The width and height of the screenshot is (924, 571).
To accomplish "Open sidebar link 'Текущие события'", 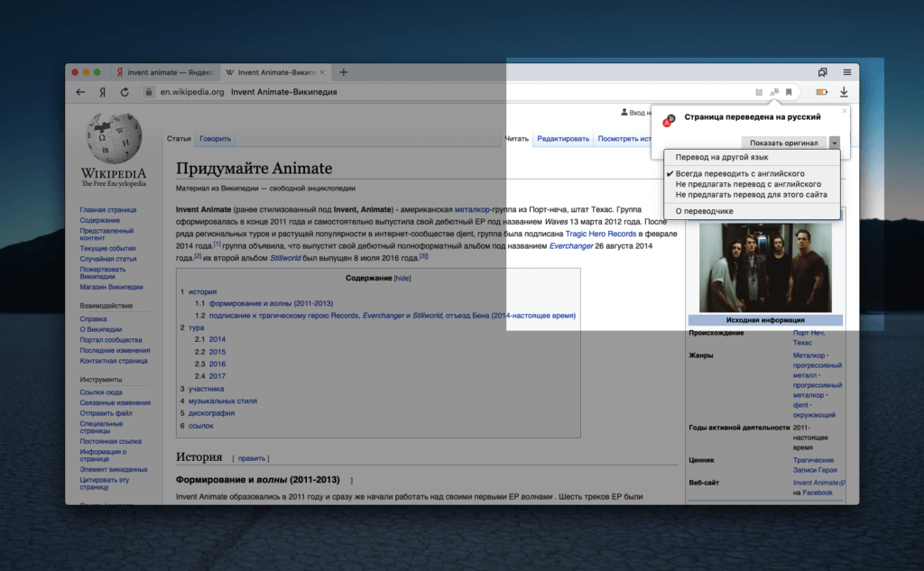I will point(107,248).
